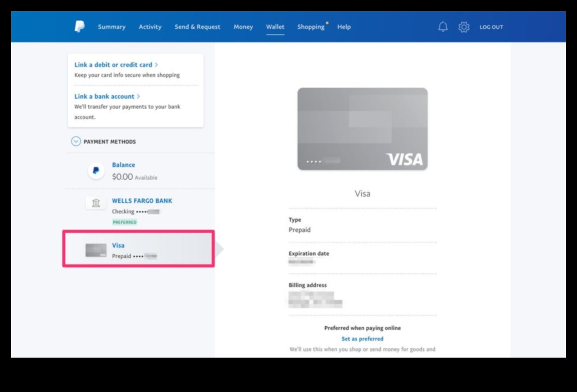Click the PayPal Balance icon
The height and width of the screenshot is (392, 577).
(x=96, y=171)
